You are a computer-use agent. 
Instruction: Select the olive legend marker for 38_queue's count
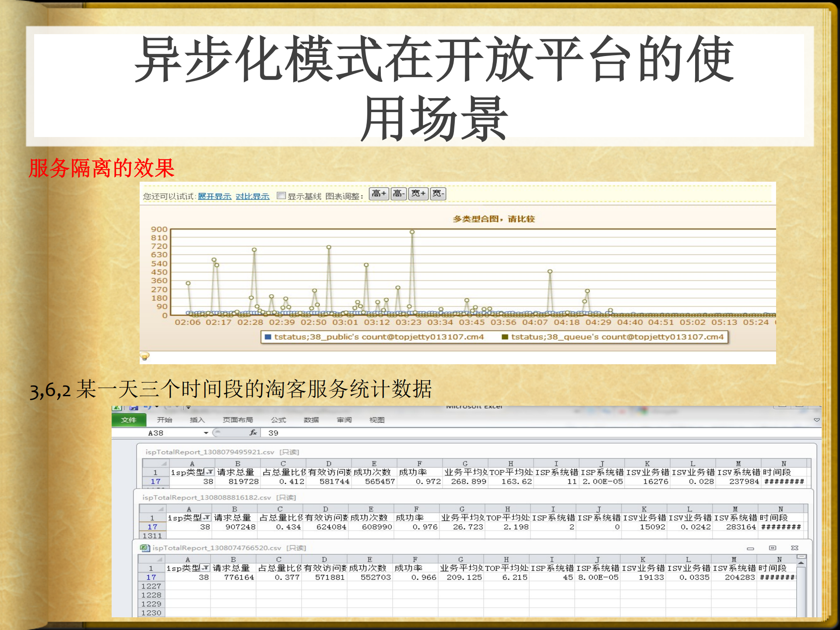coord(506,338)
